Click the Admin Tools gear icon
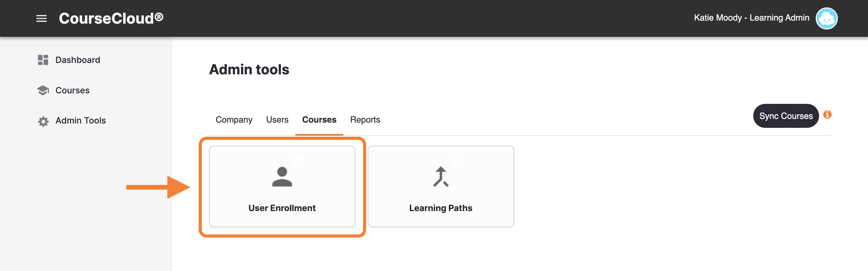Image resolution: width=868 pixels, height=271 pixels. click(x=43, y=121)
